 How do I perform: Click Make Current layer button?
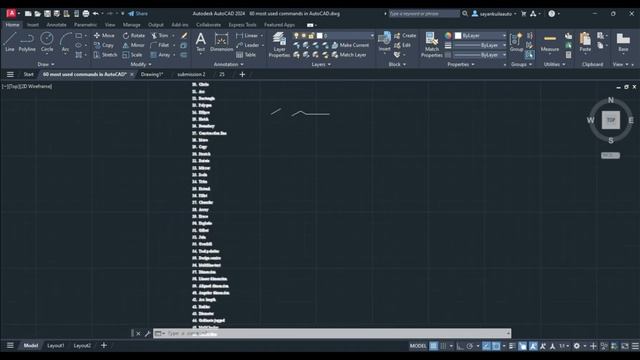coord(351,45)
